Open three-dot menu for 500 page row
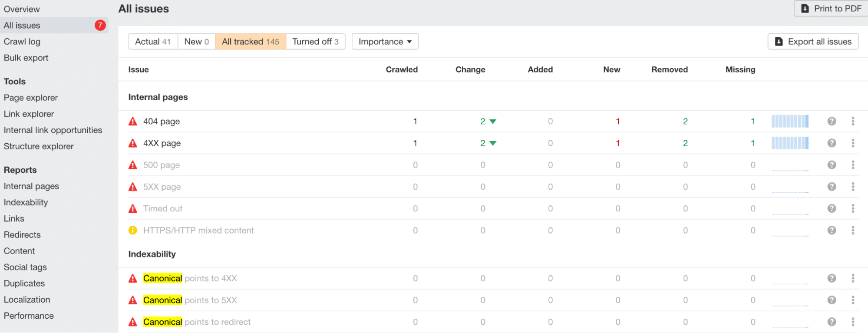 [853, 165]
